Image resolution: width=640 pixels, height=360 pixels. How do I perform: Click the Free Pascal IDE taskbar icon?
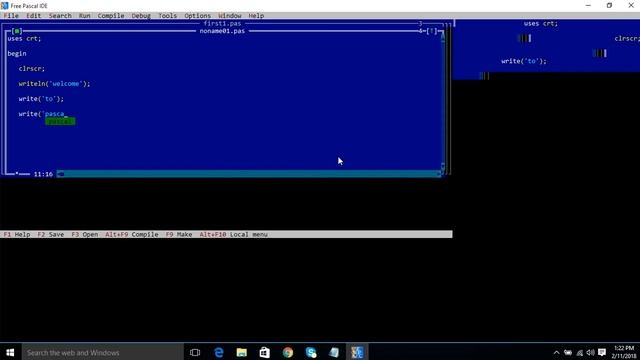tap(357, 352)
